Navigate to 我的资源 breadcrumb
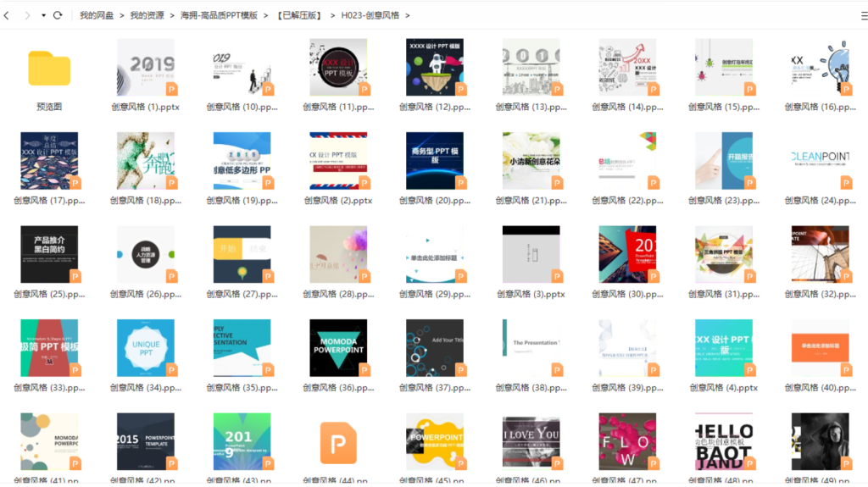Viewport: 868px width, 487px height. (x=147, y=15)
